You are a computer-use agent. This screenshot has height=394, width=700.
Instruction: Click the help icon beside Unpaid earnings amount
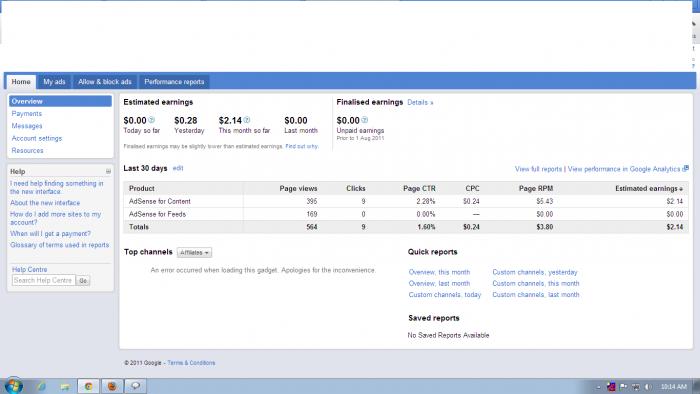point(365,120)
